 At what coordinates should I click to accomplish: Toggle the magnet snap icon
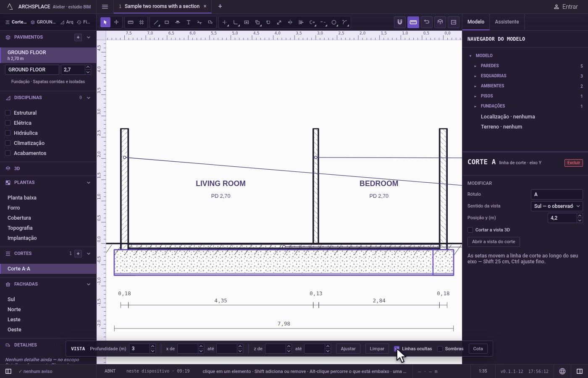[x=400, y=22]
